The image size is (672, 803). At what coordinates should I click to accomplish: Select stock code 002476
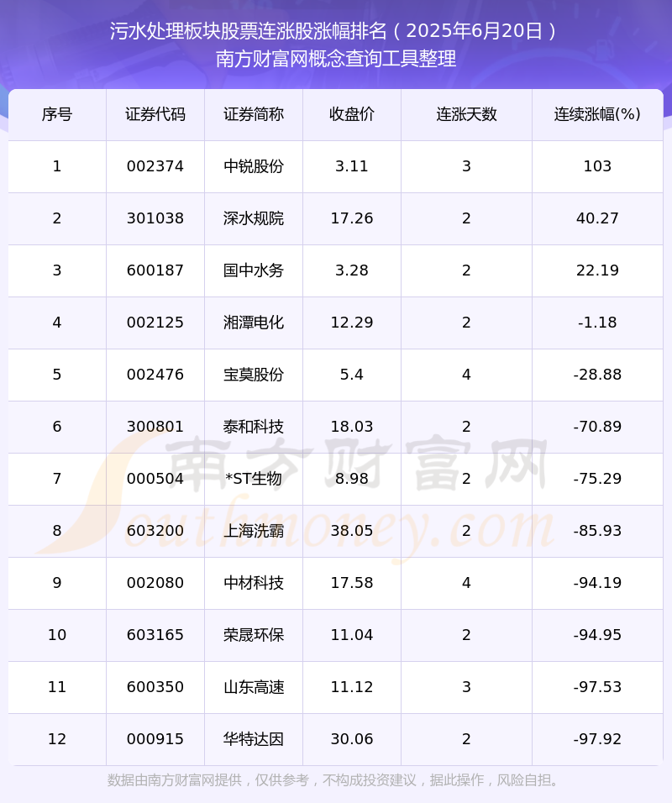coord(155,375)
